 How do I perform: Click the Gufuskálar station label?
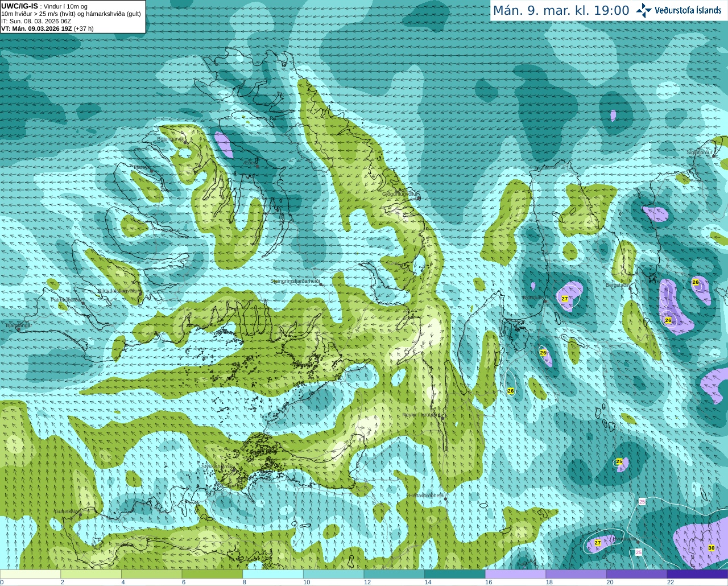coord(67,511)
